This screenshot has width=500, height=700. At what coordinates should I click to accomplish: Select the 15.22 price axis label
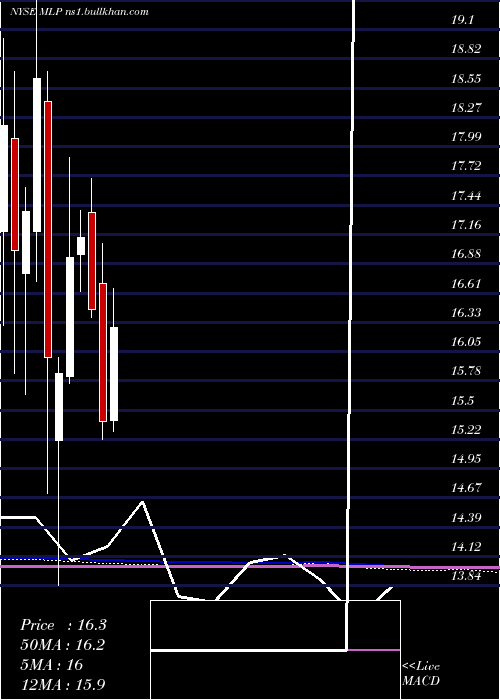click(x=466, y=430)
